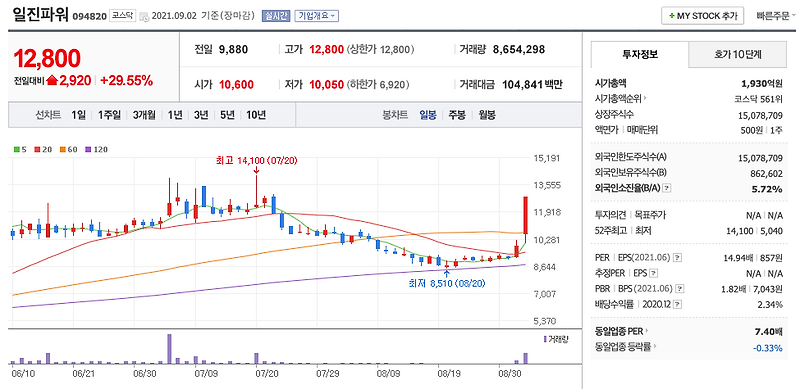Screen dimensions: 800x389
Task: Click the tall volume bar in early July
Action: pos(169,349)
